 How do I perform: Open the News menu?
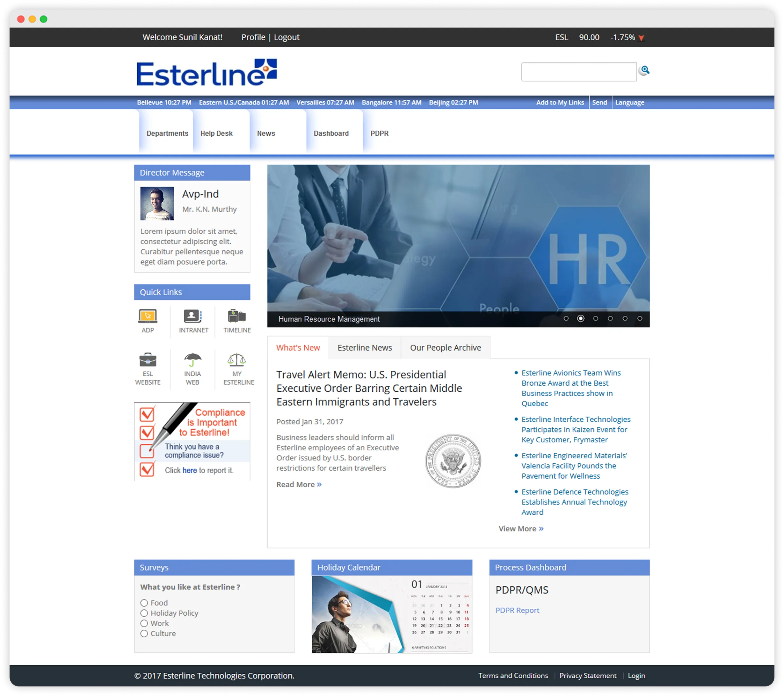tap(266, 134)
